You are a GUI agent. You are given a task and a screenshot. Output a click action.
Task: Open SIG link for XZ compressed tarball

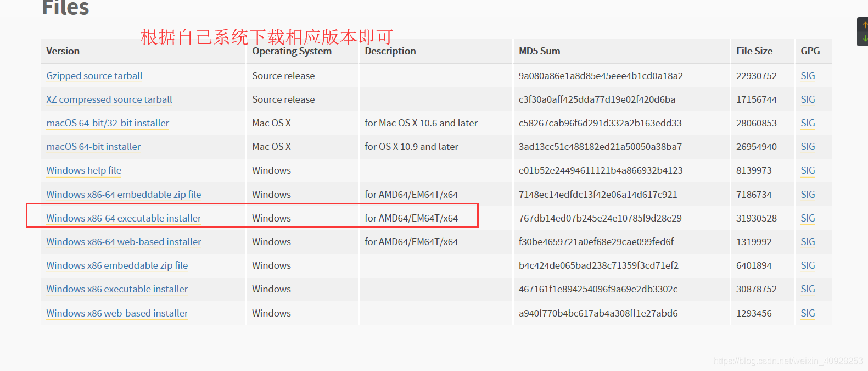click(808, 99)
